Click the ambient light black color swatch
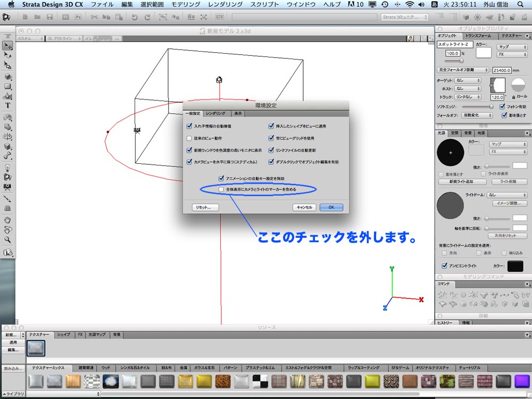This screenshot has width=532, height=399. (x=515, y=266)
